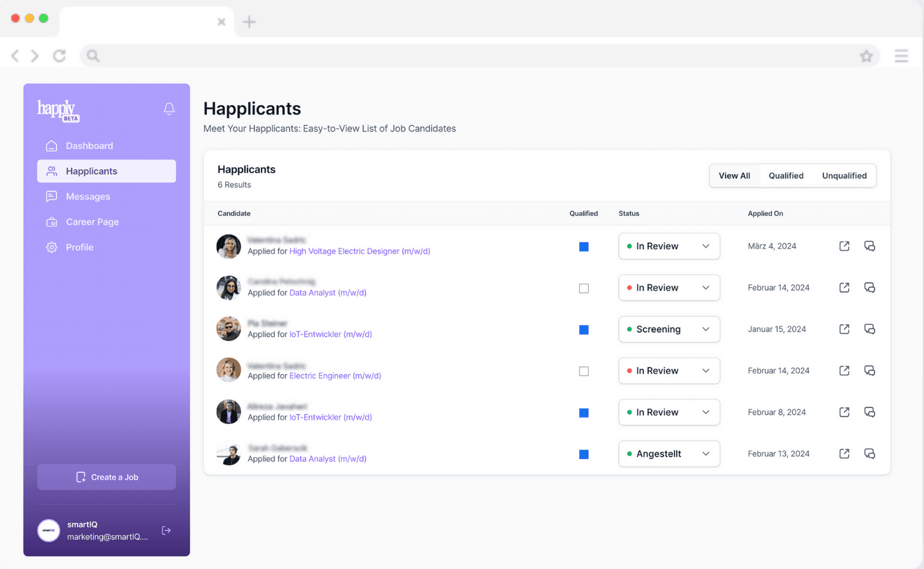This screenshot has width=924, height=569.
Task: Open status dropdown for Electric Engineer applicant
Action: coord(669,371)
